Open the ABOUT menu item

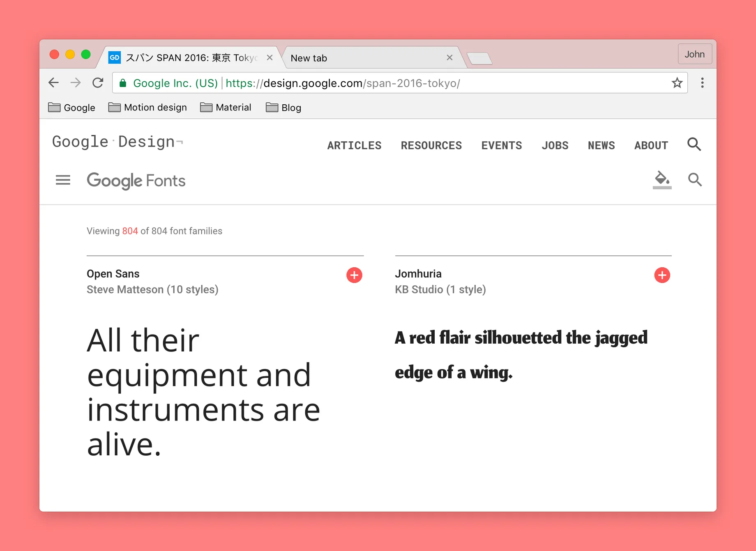[x=651, y=145]
